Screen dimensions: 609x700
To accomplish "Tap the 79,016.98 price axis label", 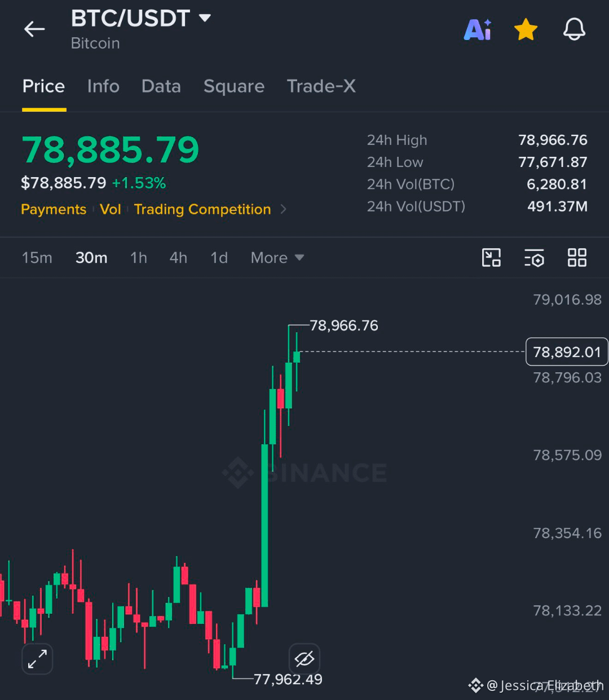I will pos(567,300).
